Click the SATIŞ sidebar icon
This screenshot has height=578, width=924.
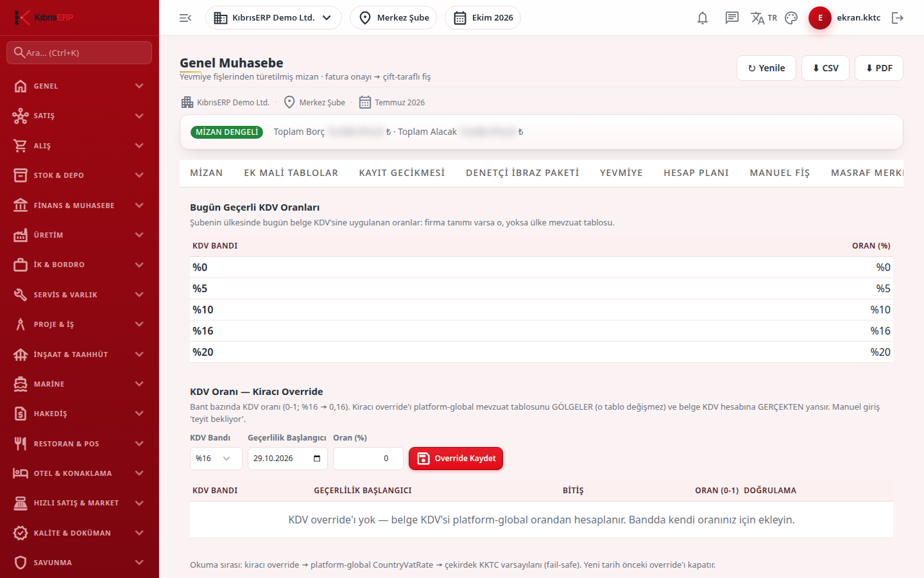coord(21,116)
